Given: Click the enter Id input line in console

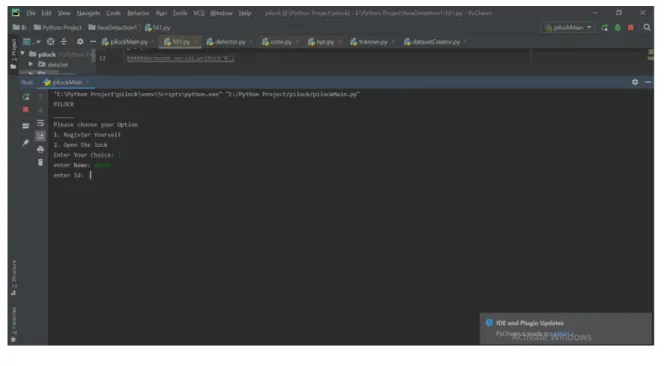Looking at the screenshot, I should coord(72,175).
